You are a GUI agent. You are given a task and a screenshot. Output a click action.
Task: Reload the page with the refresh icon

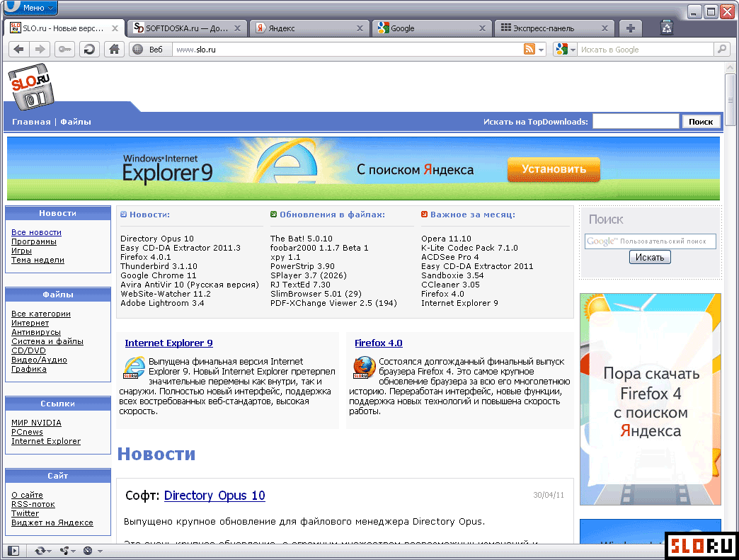pyautogui.click(x=89, y=49)
